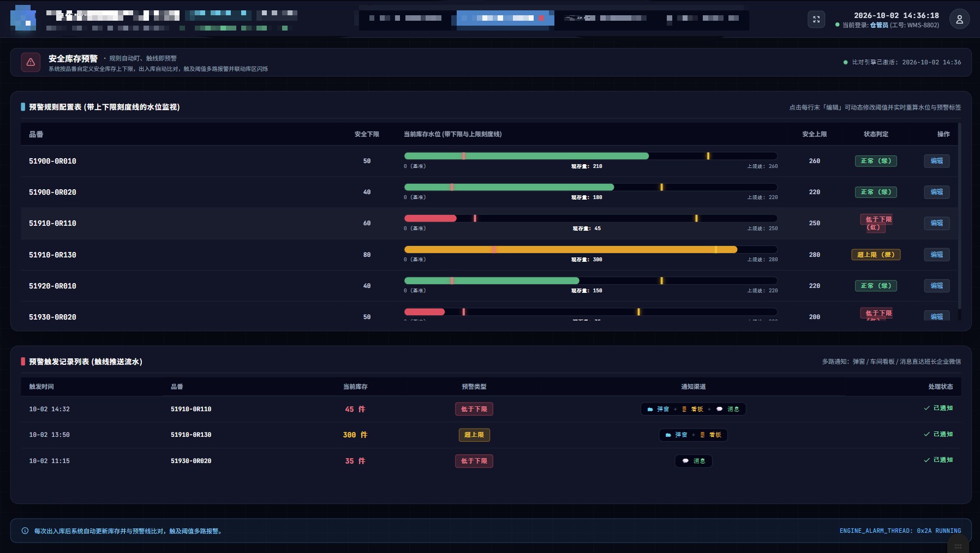Click the warning triangle icon beside 安全库存预警
Viewport: 980px width, 553px height.
(31, 62)
